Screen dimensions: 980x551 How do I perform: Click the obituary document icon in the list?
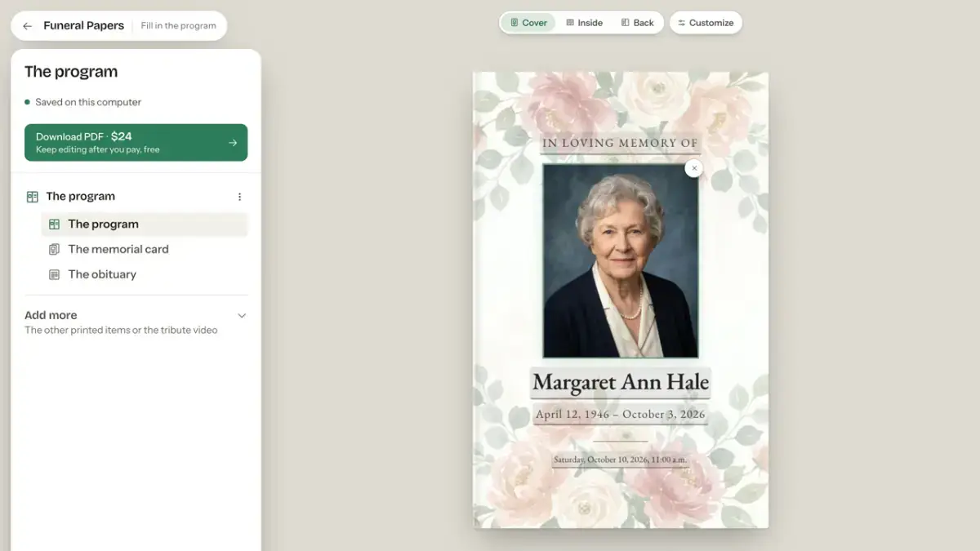54,275
